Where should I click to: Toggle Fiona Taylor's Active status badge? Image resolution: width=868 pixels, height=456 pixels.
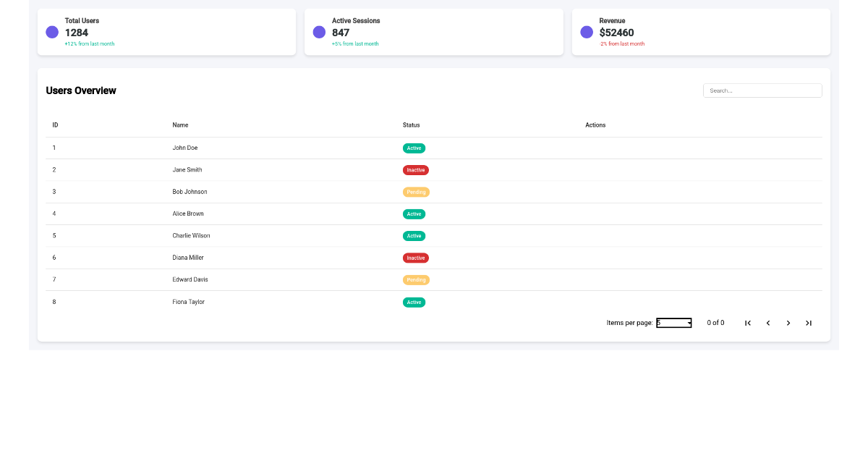click(x=414, y=302)
